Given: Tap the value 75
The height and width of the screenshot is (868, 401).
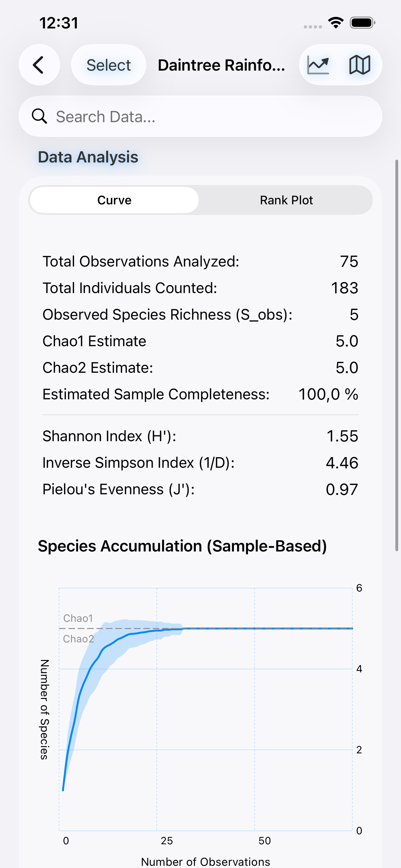Looking at the screenshot, I should tap(349, 262).
